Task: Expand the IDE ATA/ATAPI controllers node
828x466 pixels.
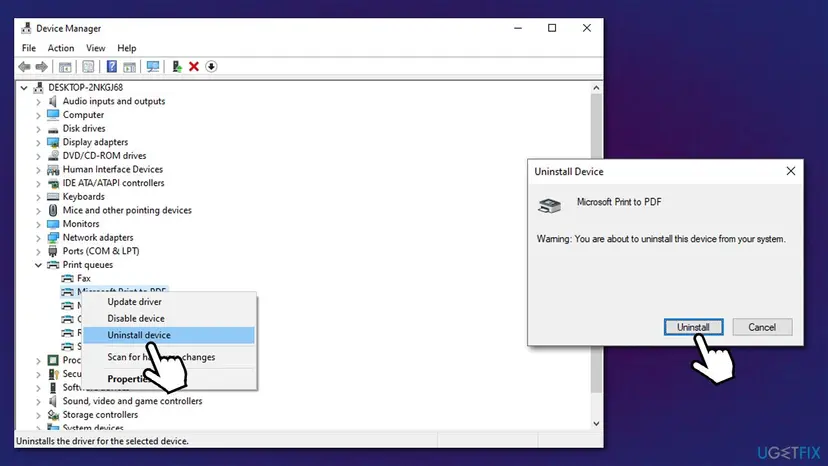Action: (38, 184)
